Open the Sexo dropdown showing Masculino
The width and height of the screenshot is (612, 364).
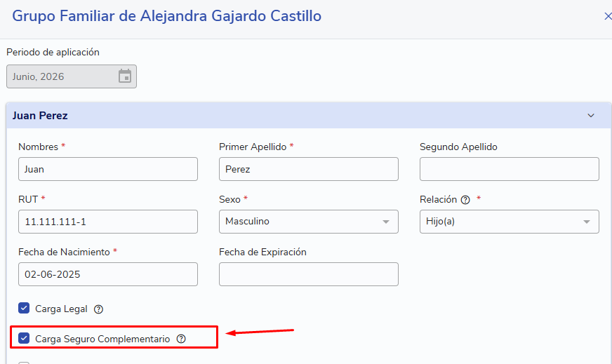click(308, 222)
